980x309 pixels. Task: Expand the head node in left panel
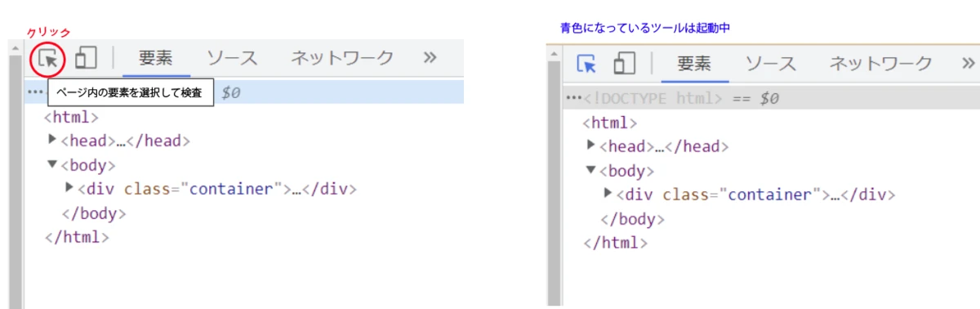(x=53, y=140)
